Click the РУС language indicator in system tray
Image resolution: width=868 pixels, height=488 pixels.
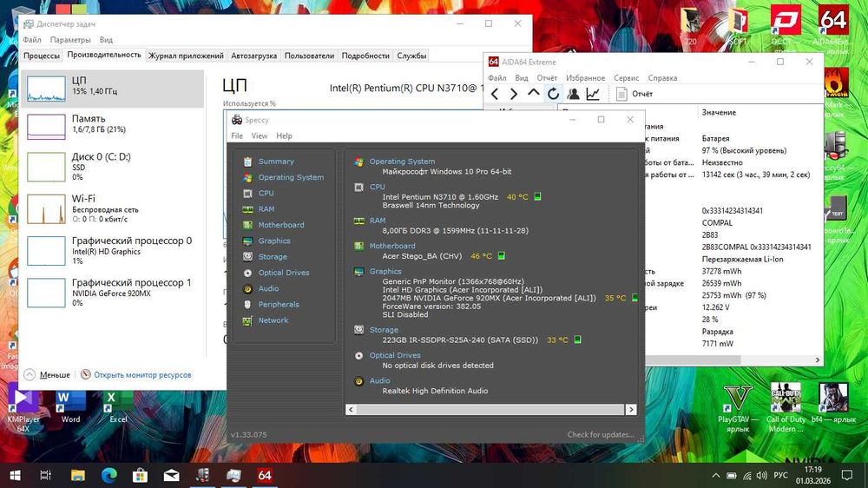(780, 475)
